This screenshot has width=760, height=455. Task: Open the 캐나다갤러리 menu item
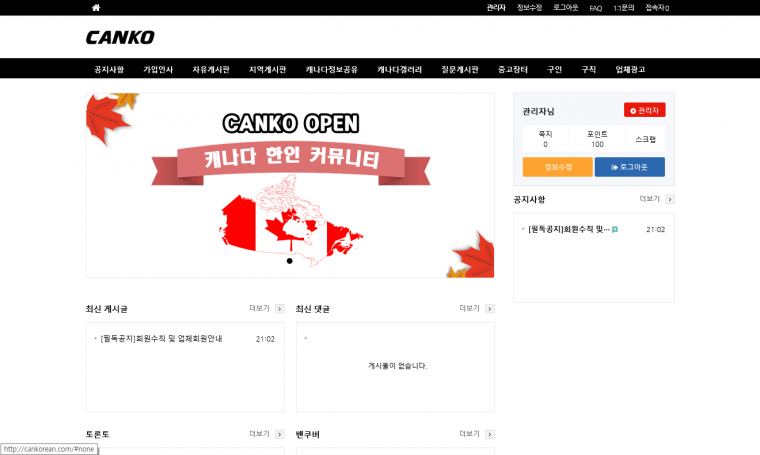[399, 69]
